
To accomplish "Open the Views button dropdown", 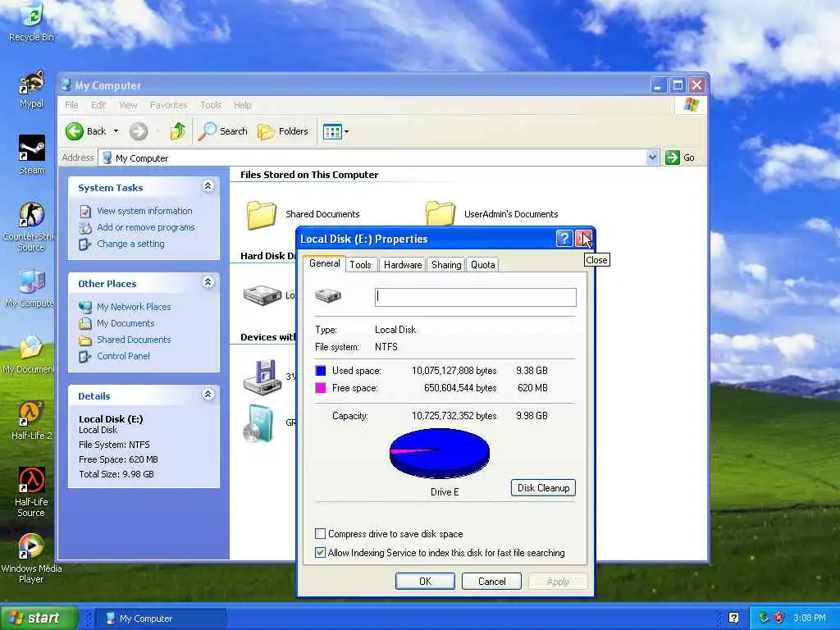I will pos(347,131).
